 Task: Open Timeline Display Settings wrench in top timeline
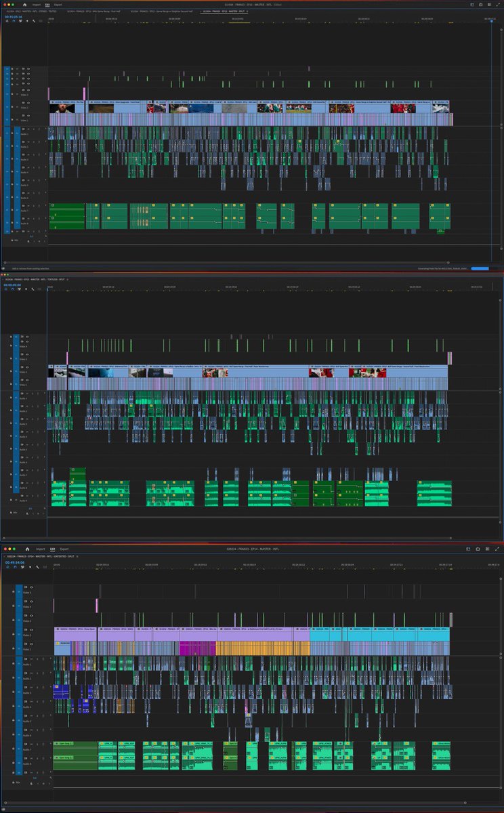[34, 21]
